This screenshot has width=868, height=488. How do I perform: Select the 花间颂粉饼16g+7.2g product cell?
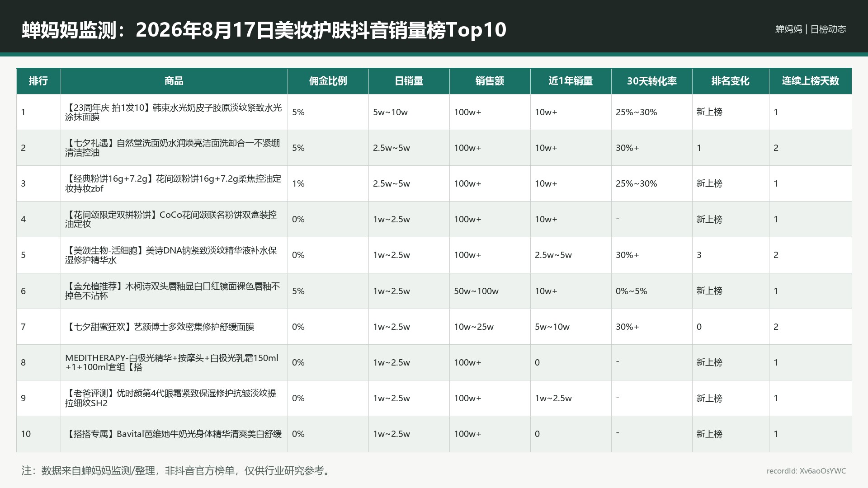[x=174, y=183]
